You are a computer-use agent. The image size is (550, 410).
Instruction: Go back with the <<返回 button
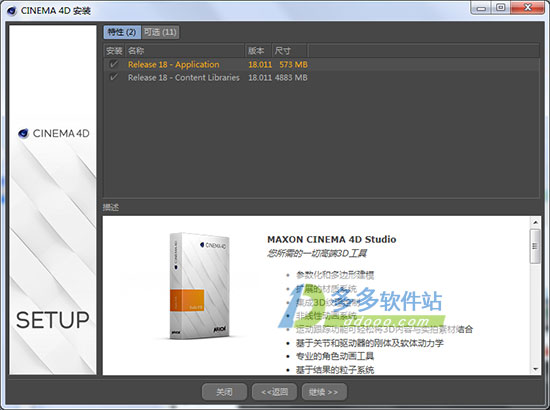tap(275, 392)
